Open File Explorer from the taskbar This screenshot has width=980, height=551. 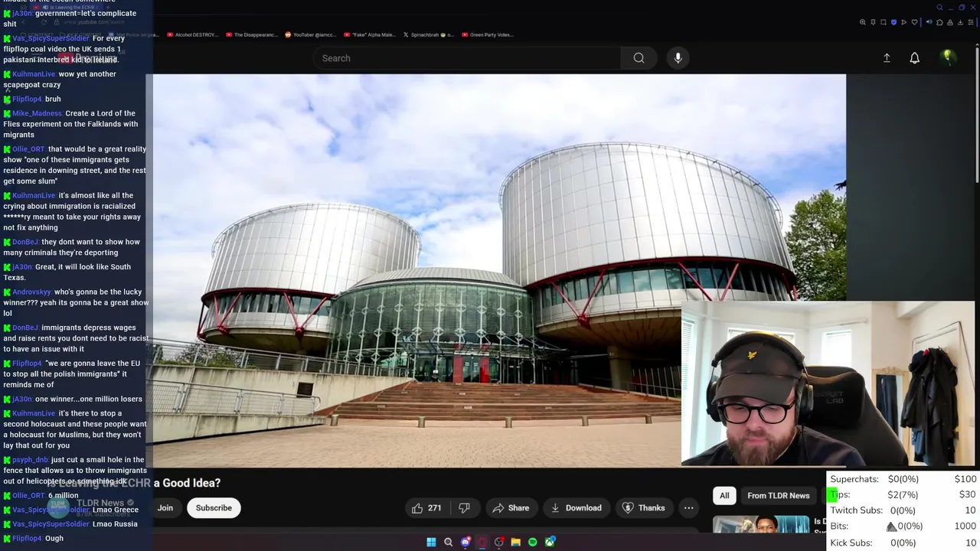coord(516,542)
